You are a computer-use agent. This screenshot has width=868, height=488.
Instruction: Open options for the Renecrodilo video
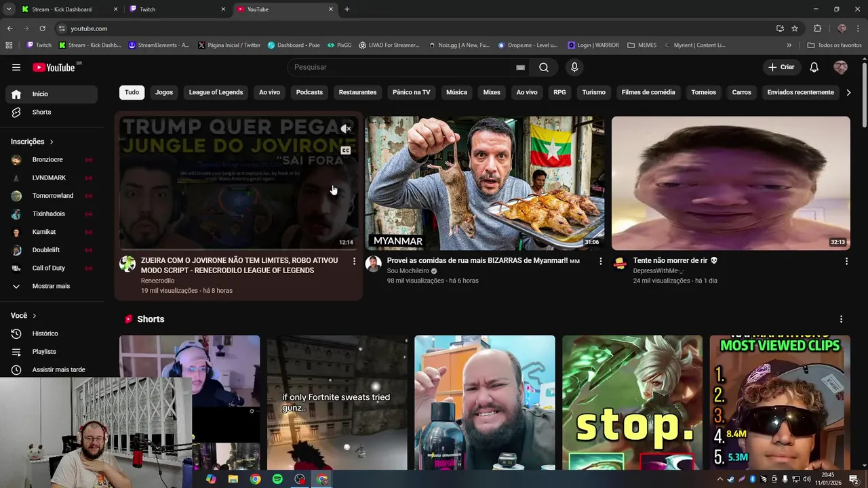354,261
